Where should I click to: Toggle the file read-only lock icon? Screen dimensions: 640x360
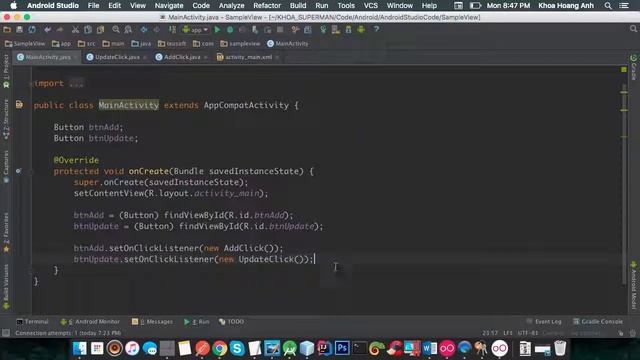(x=620, y=333)
